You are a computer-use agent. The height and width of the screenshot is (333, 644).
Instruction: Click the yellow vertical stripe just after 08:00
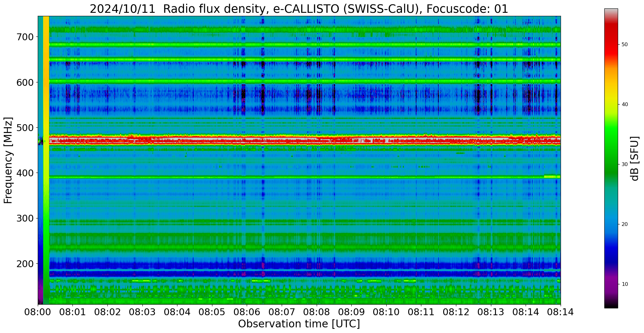click(46, 160)
